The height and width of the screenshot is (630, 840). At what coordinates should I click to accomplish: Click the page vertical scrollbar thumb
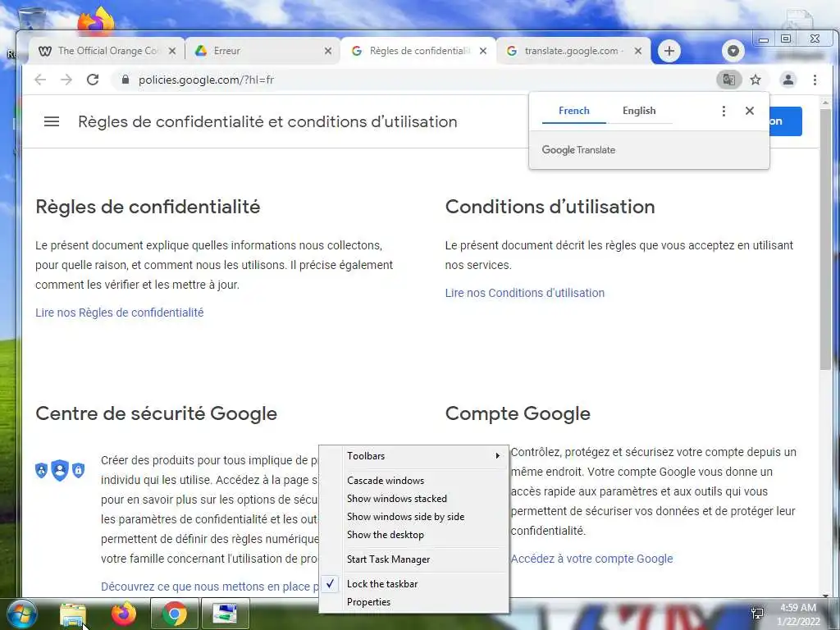point(825,239)
